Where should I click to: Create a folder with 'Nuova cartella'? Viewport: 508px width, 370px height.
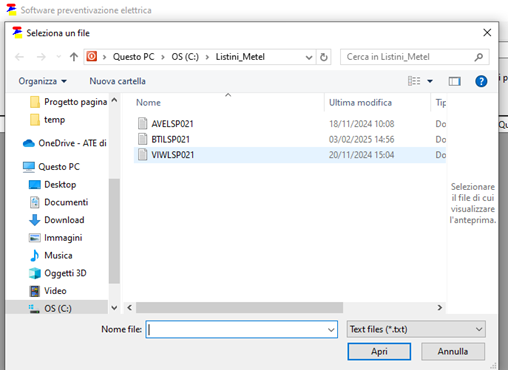click(117, 81)
